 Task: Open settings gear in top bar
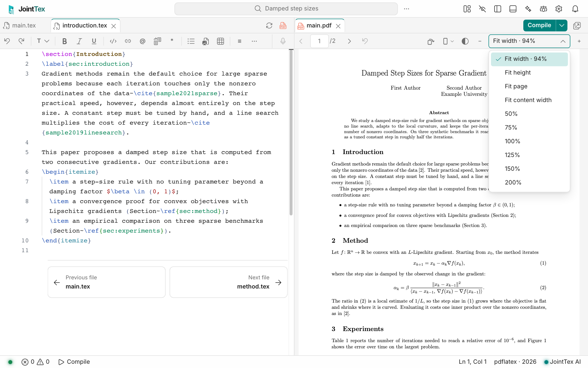[x=559, y=9]
